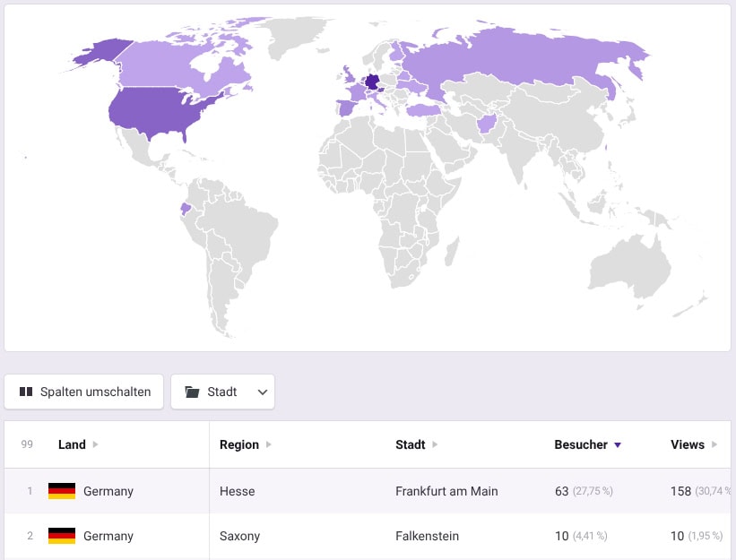Click the sort arrow next to Views
The height and width of the screenshot is (560, 736).
tap(714, 445)
